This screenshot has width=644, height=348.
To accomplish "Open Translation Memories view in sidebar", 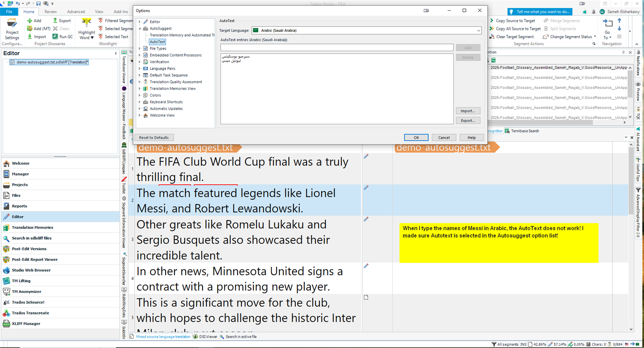I will pyautogui.click(x=32, y=227).
